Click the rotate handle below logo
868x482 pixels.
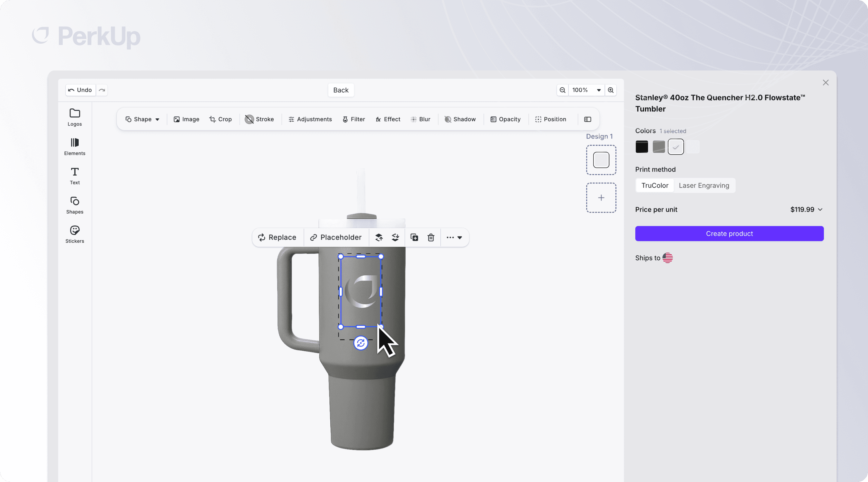360,343
